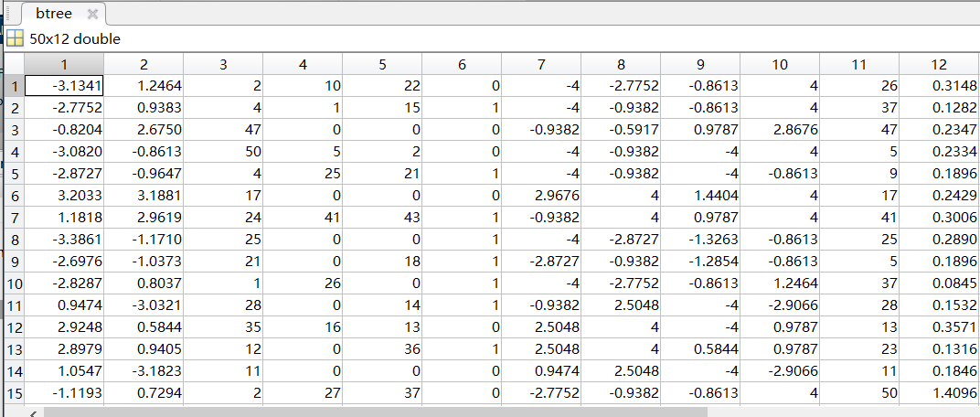980x417 pixels.
Task: Select column header 6
Action: 462,64
